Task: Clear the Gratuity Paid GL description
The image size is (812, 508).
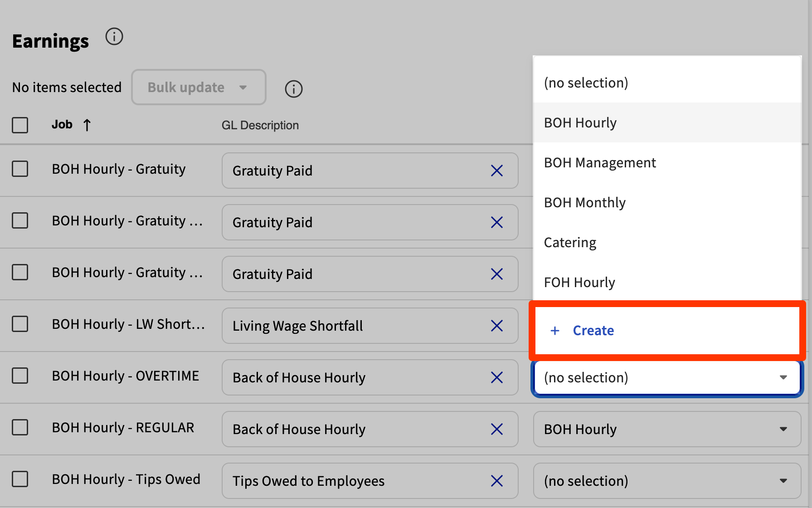Action: tap(497, 171)
